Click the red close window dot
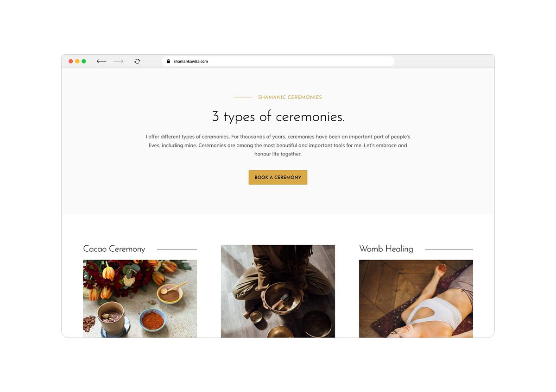Viewport: 556px width, 392px height. pyautogui.click(x=71, y=61)
